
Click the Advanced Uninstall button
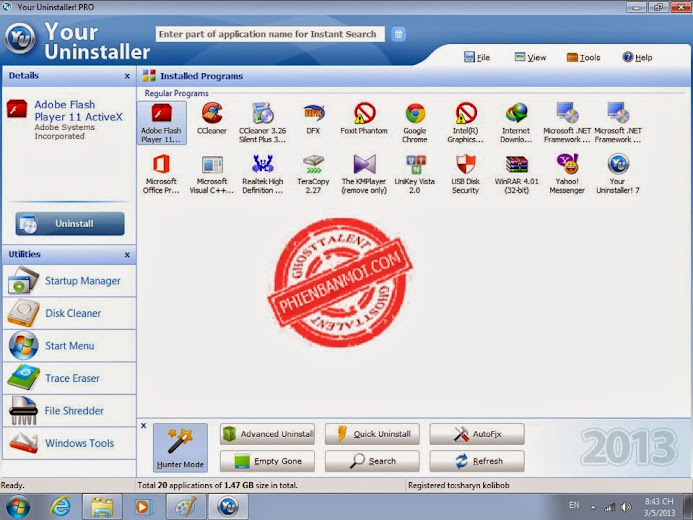[267, 434]
